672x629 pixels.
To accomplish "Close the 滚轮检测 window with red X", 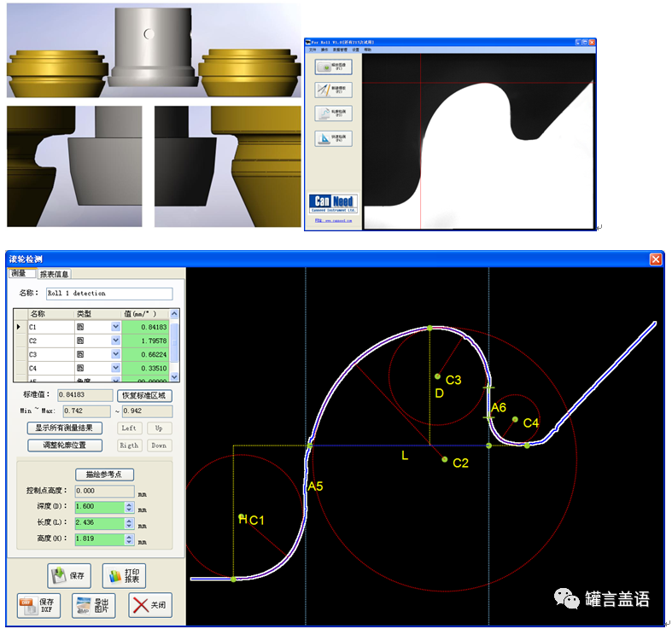I will click(x=655, y=259).
